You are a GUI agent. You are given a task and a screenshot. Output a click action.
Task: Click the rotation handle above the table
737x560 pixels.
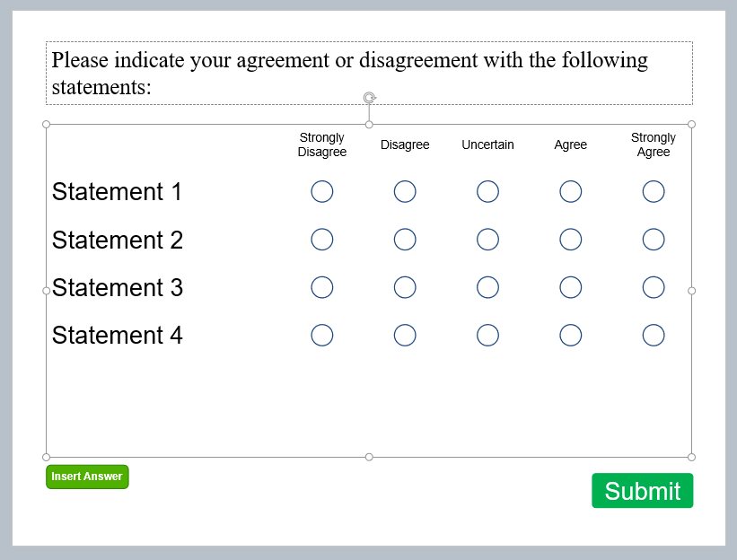coord(370,98)
